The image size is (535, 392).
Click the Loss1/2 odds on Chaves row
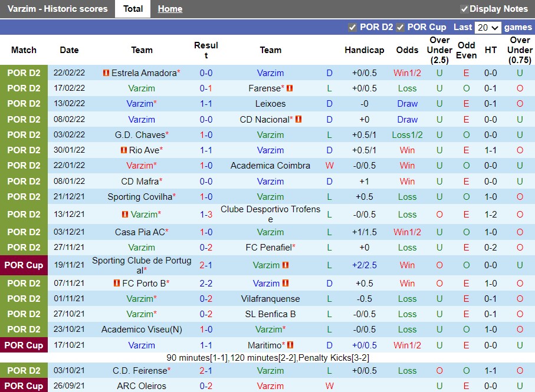(407, 134)
